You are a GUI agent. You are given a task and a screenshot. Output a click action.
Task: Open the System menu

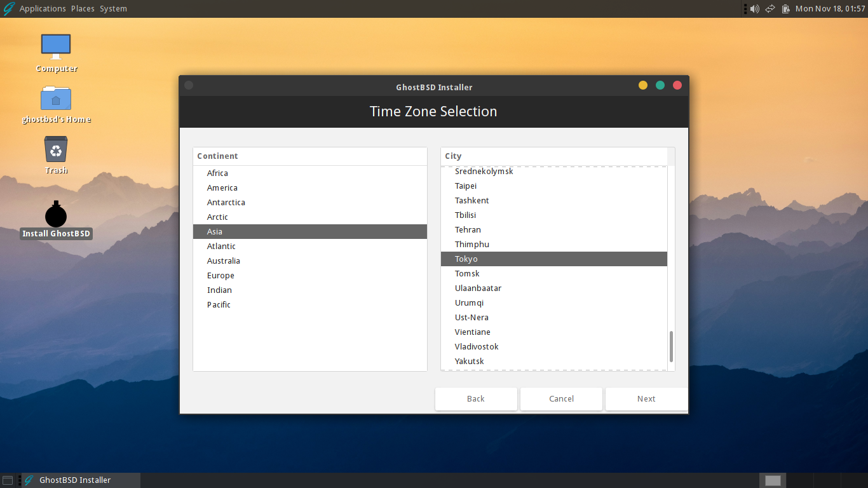click(x=113, y=9)
